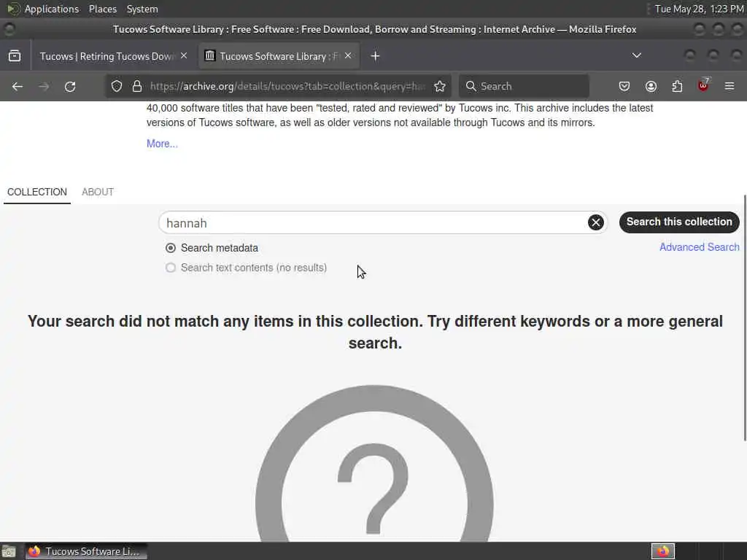Image resolution: width=747 pixels, height=560 pixels.
Task: Open the COLLECTION tab
Action: pyautogui.click(x=37, y=192)
